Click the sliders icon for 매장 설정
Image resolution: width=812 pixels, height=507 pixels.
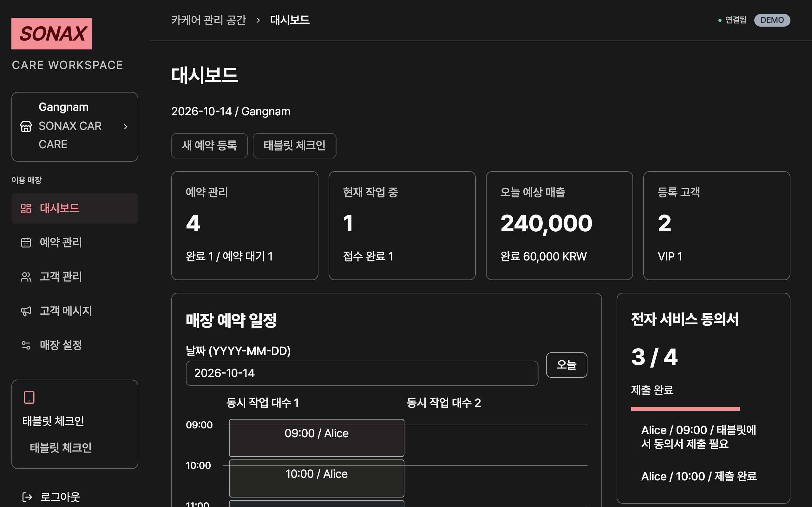26,345
